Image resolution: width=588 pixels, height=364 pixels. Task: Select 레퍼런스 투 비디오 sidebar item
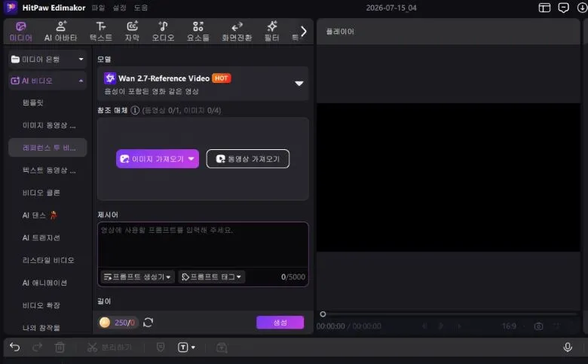coord(47,147)
